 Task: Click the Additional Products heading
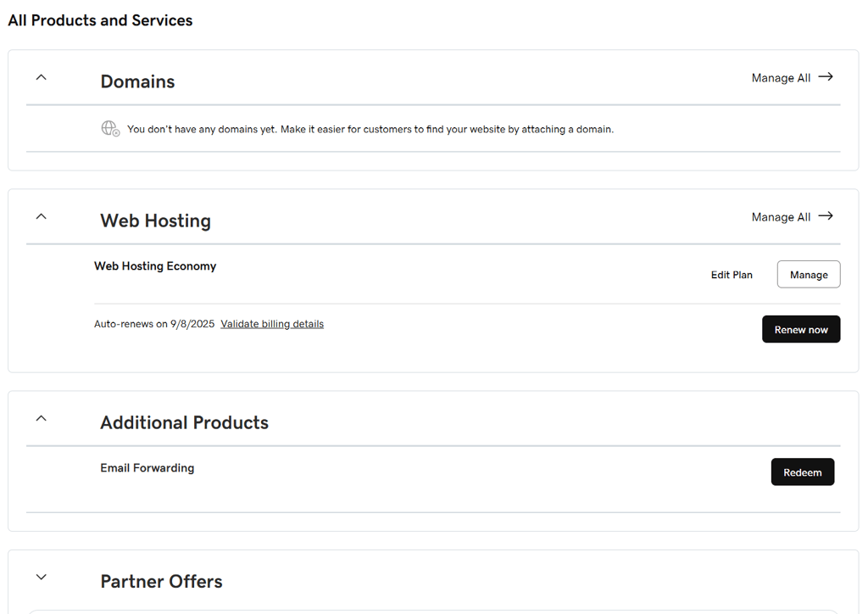(184, 422)
